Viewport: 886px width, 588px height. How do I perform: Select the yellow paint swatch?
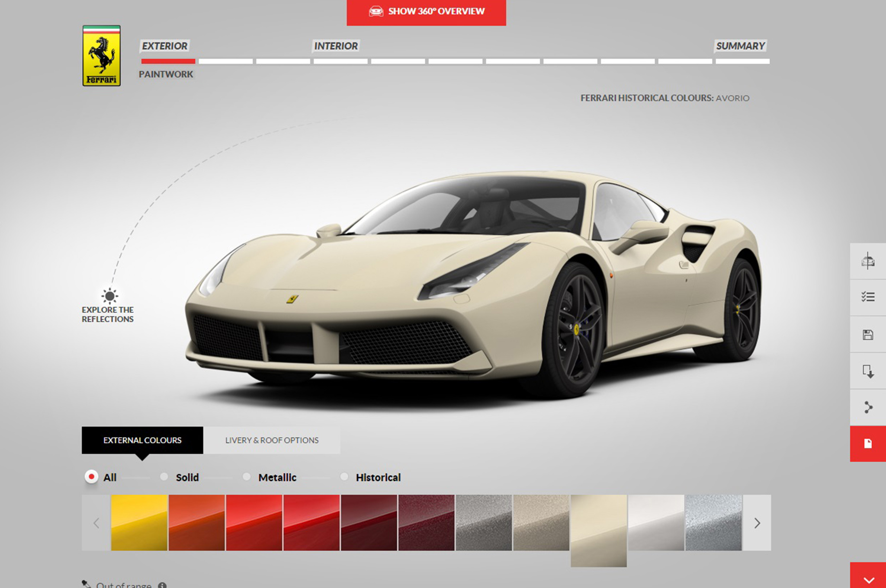click(138, 523)
